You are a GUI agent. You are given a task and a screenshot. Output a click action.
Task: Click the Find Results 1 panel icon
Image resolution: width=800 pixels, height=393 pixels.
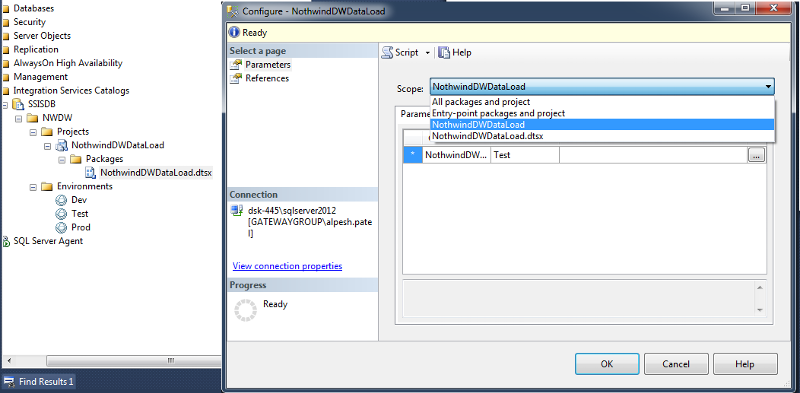tap(9, 382)
